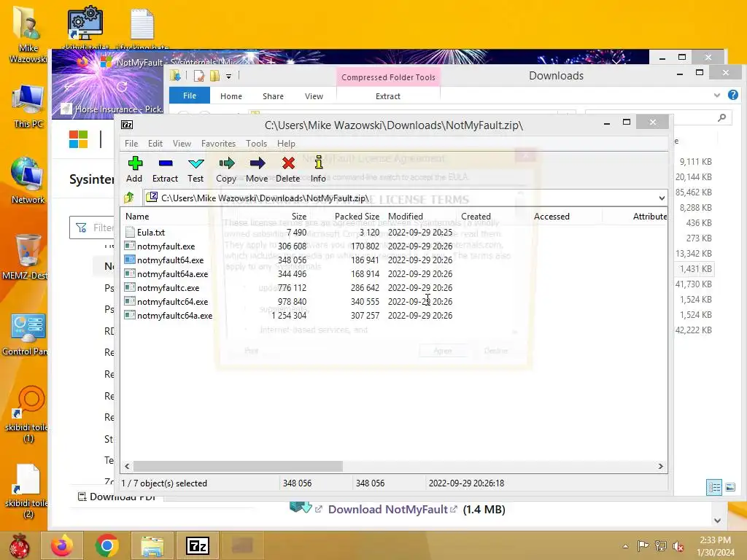The width and height of the screenshot is (747, 560).
Task: Launch Chrome from the taskbar
Action: coord(107,545)
